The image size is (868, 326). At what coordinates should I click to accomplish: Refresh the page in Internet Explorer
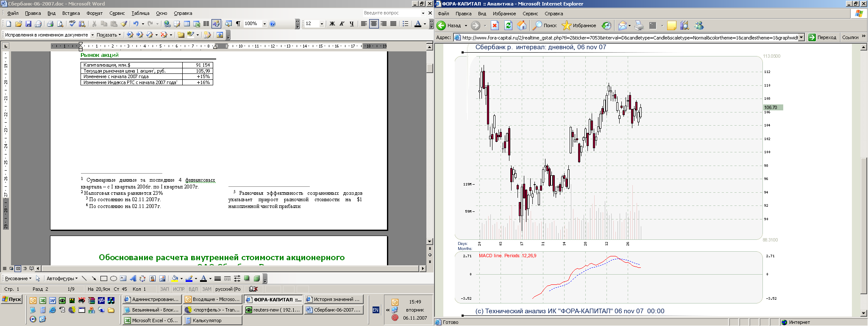tap(508, 25)
